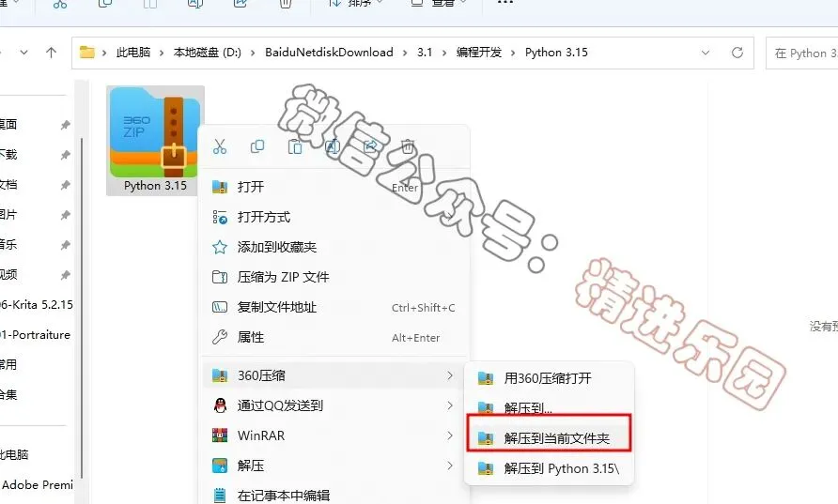Open the 排序 sort dropdown

[355, 4]
